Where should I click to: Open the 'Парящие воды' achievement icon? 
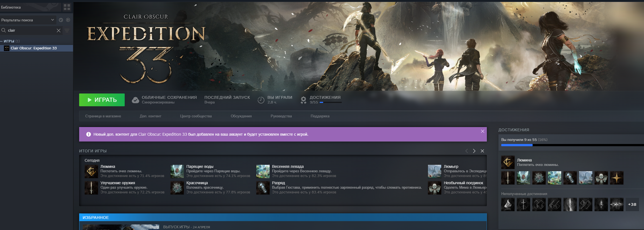[x=177, y=171]
